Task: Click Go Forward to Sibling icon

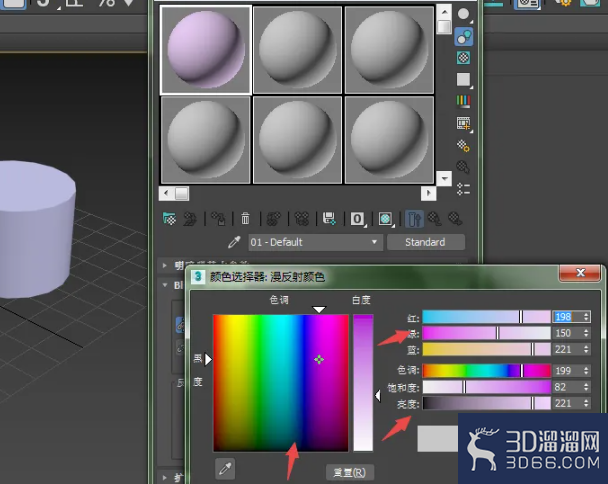Action: pyautogui.click(x=455, y=219)
